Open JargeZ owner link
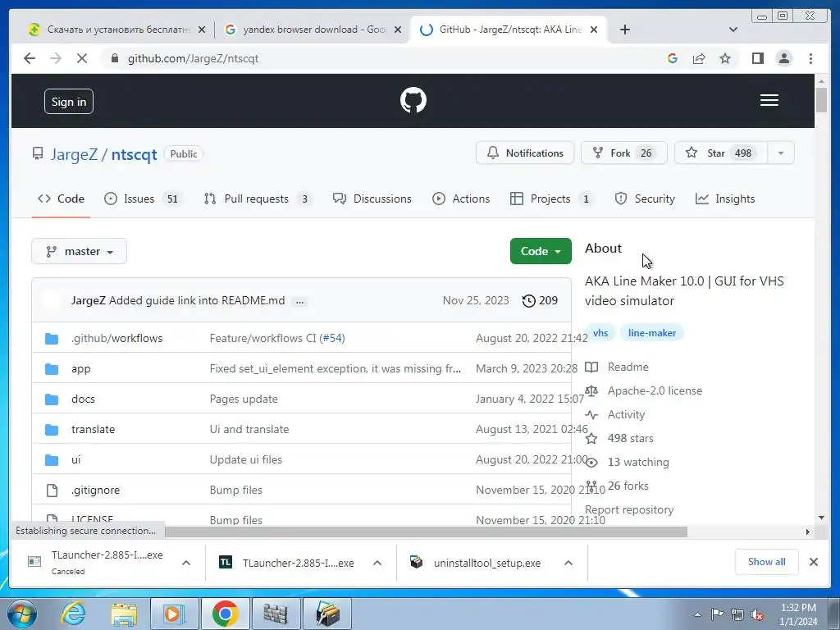The image size is (840, 630). [74, 154]
